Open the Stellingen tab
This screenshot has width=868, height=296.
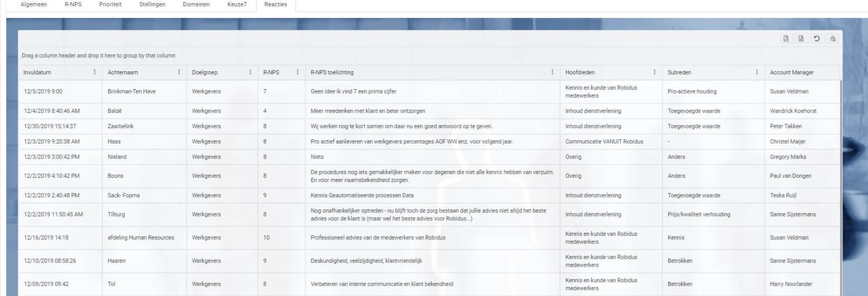coord(152,4)
